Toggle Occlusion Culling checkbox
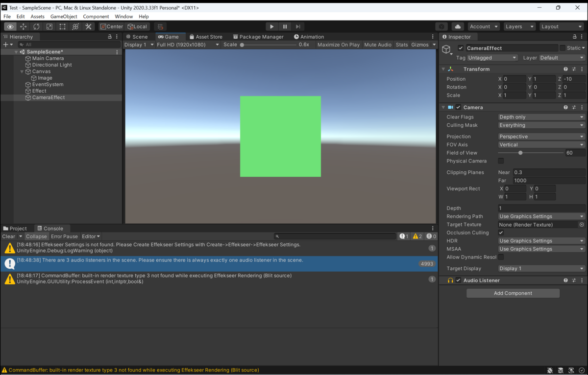Viewport: 588px width, 375px height. [501, 233]
